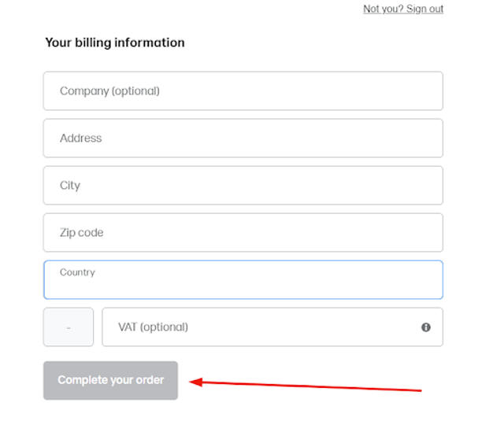Click the "Address" placeholder text
The height and width of the screenshot is (432, 504).
[80, 138]
